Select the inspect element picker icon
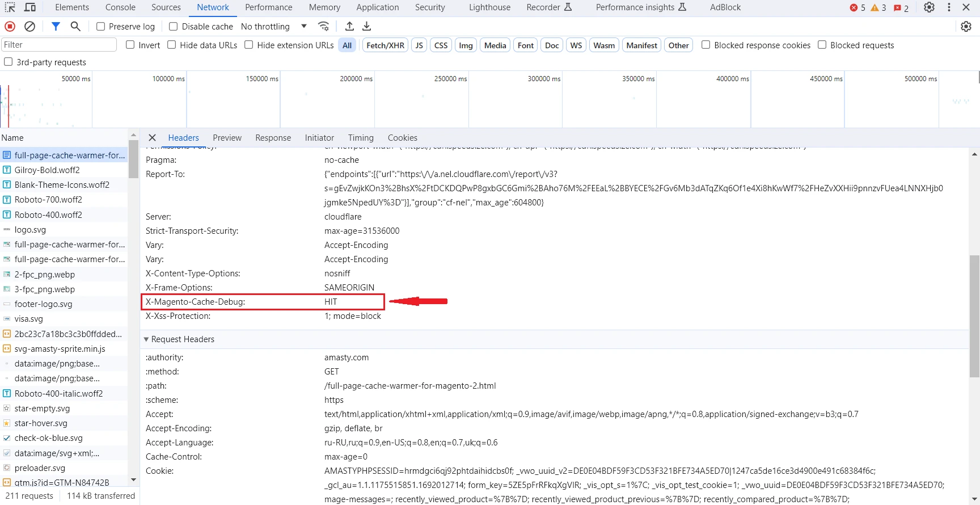Screen dimensions: 980x505 (x=10, y=7)
